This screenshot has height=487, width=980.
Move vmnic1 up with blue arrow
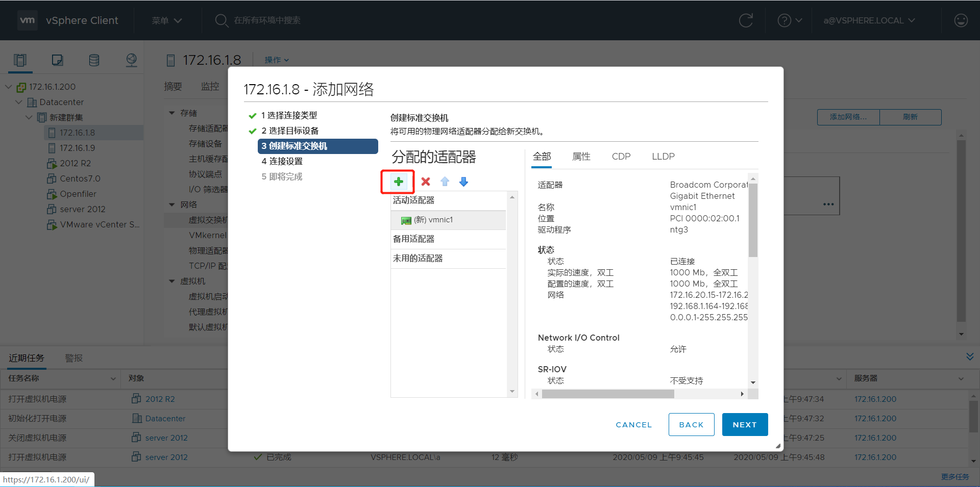click(x=445, y=182)
